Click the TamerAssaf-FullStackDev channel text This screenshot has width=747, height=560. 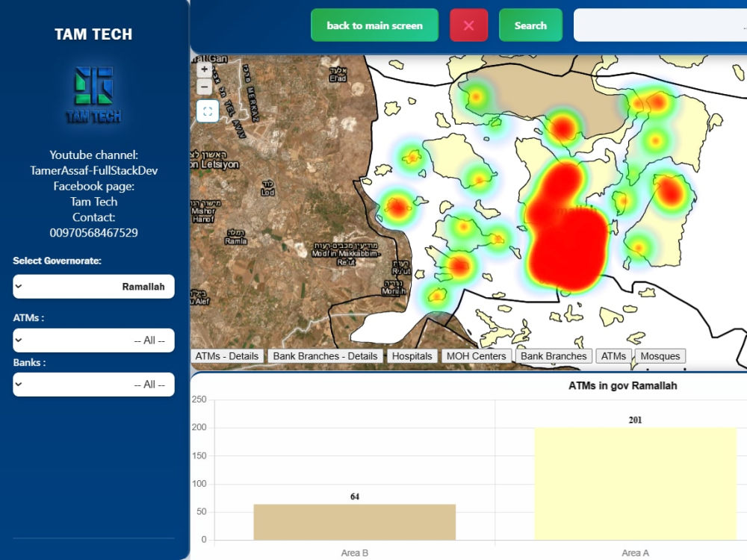tap(94, 170)
